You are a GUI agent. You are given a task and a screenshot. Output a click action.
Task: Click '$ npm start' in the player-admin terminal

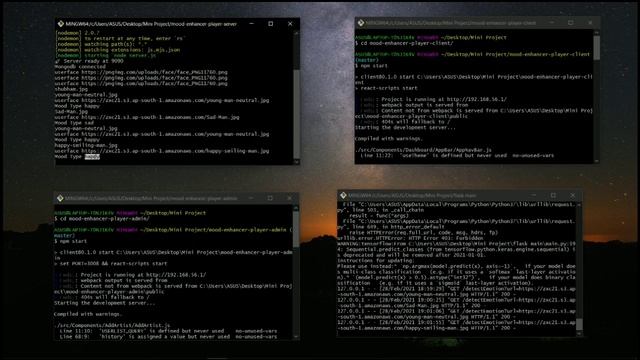pos(70,241)
